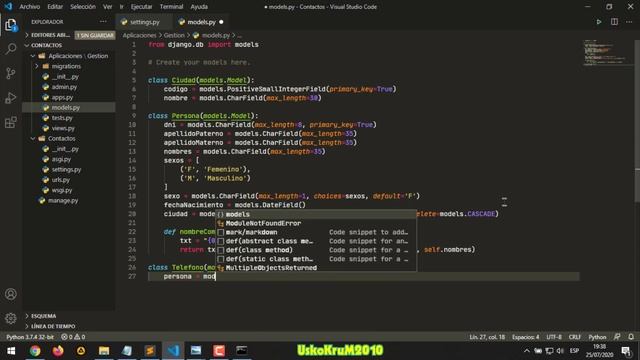Viewport: 640px width, 360px height.
Task: Click the 1 SIN GUARDAR unsaved badge
Action: (95, 36)
